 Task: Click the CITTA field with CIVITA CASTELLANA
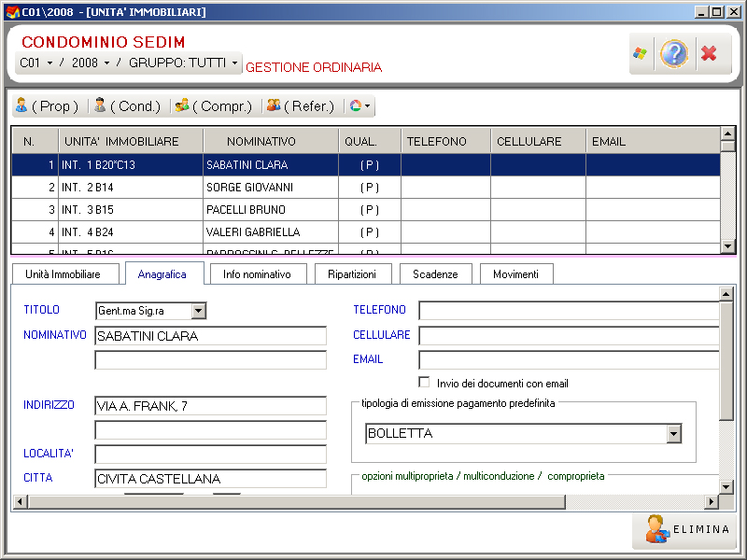coord(211,479)
